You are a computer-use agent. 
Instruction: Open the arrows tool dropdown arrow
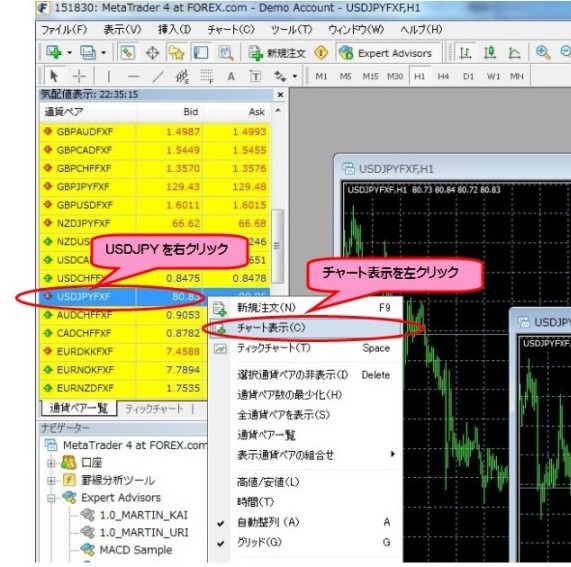[295, 76]
